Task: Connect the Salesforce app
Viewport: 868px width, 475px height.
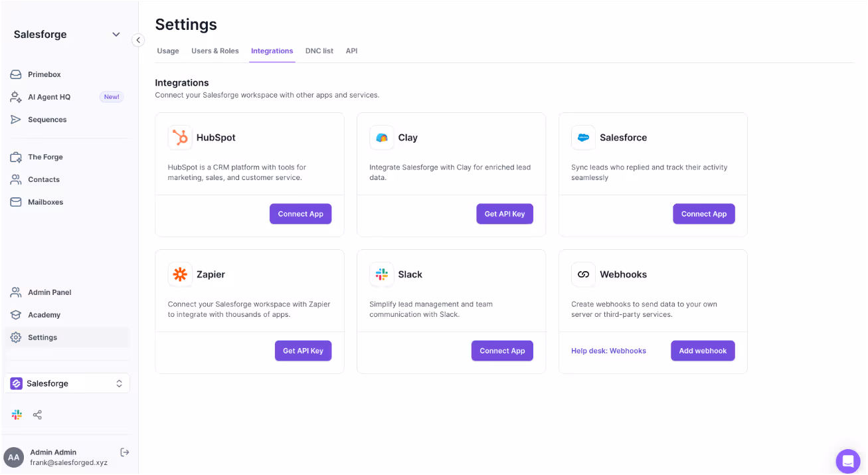Action: pyautogui.click(x=704, y=214)
